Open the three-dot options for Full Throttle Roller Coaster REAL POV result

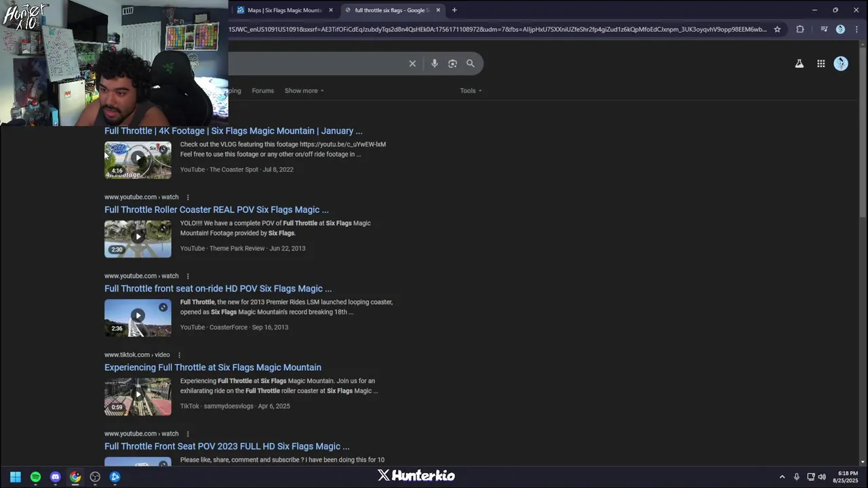tap(188, 197)
